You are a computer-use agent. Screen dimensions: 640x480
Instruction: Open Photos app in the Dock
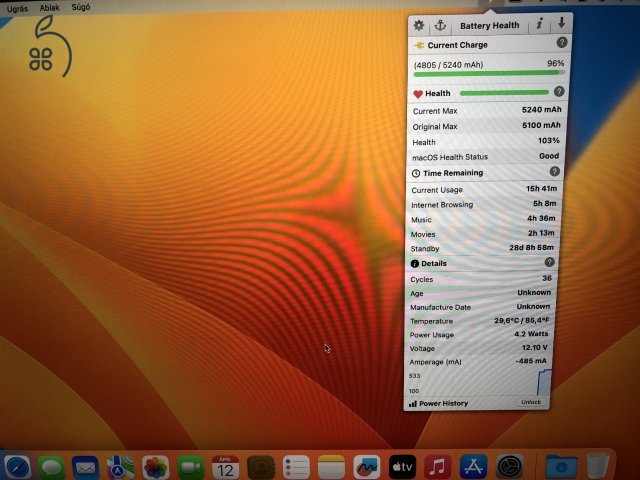156,468
